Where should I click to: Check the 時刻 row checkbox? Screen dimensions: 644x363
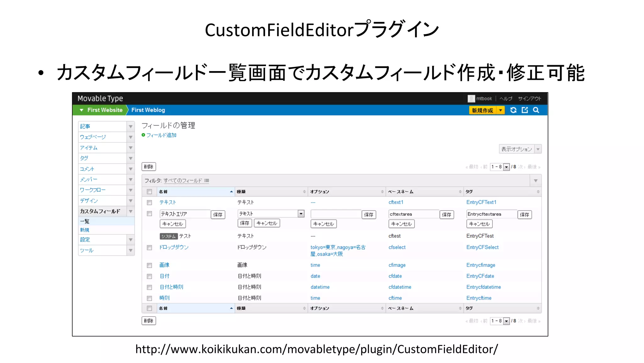(x=149, y=298)
